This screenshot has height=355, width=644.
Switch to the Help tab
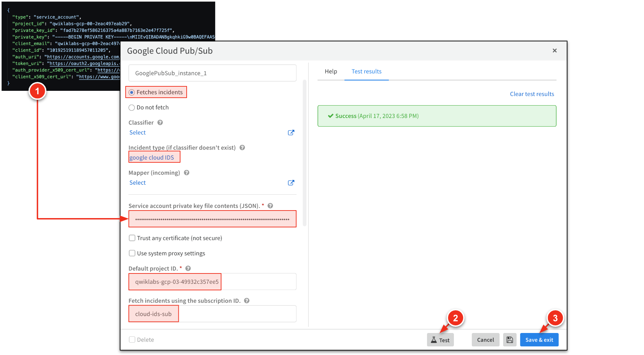[331, 72]
